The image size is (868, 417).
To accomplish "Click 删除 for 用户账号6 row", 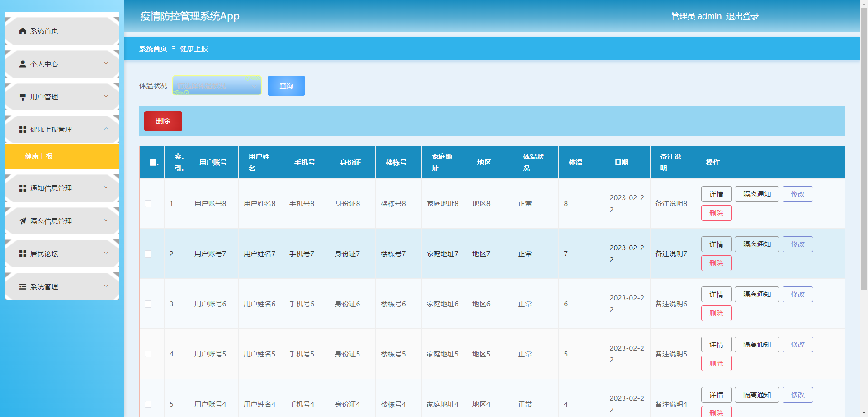I will click(x=716, y=314).
